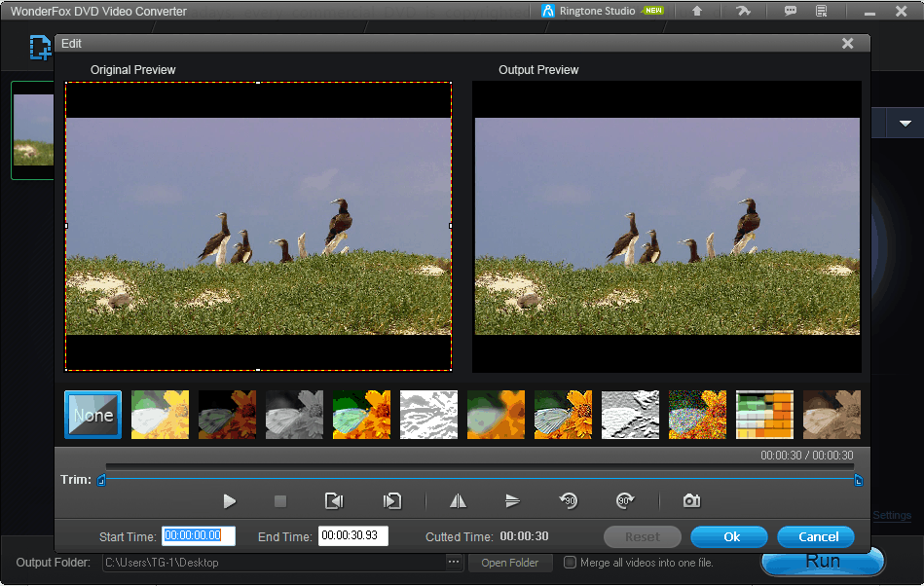Flip video vertically
Image resolution: width=924 pixels, height=586 pixels.
coord(513,501)
